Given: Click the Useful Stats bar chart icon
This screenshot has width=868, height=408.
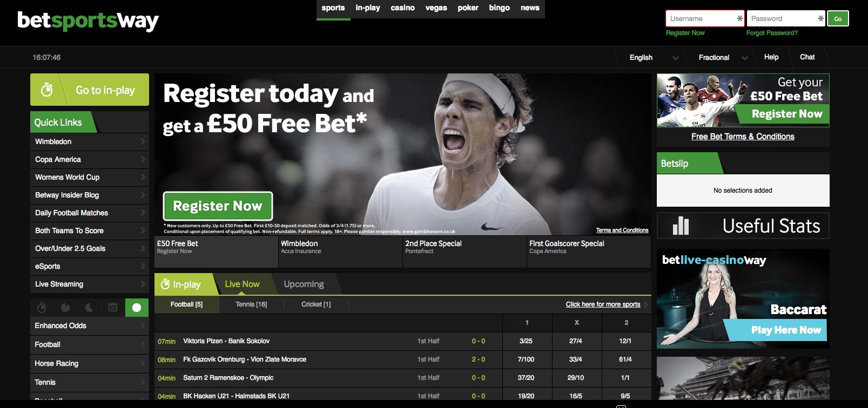Looking at the screenshot, I should [x=681, y=226].
